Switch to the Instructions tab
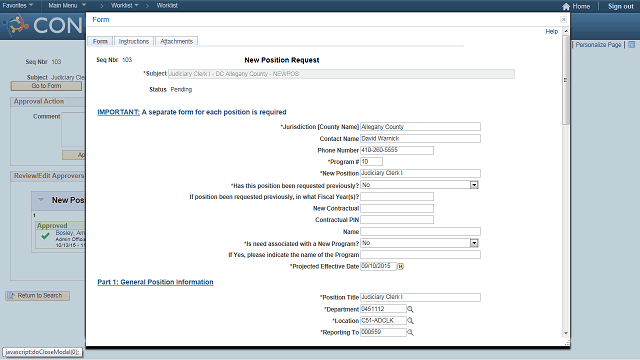Image resolution: width=640 pixels, height=360 pixels. 134,41
